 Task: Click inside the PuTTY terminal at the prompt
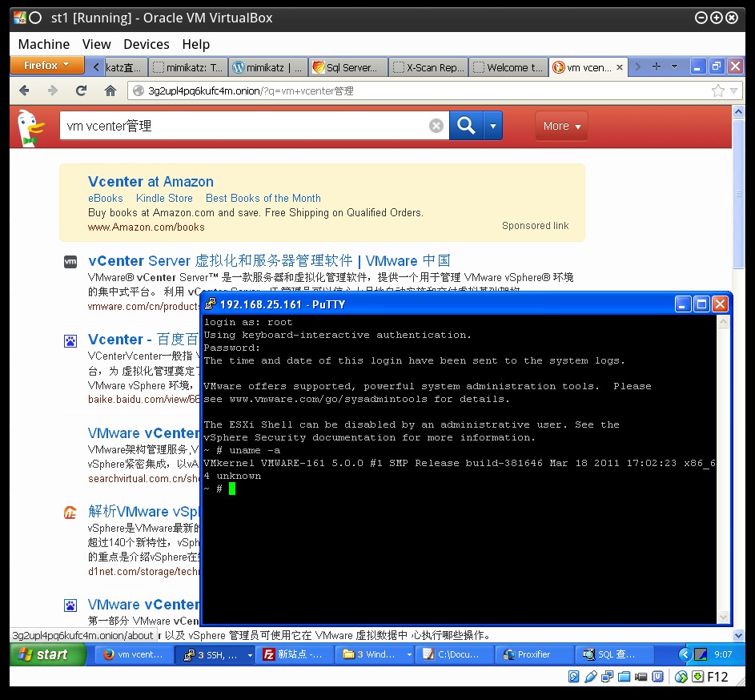232,489
